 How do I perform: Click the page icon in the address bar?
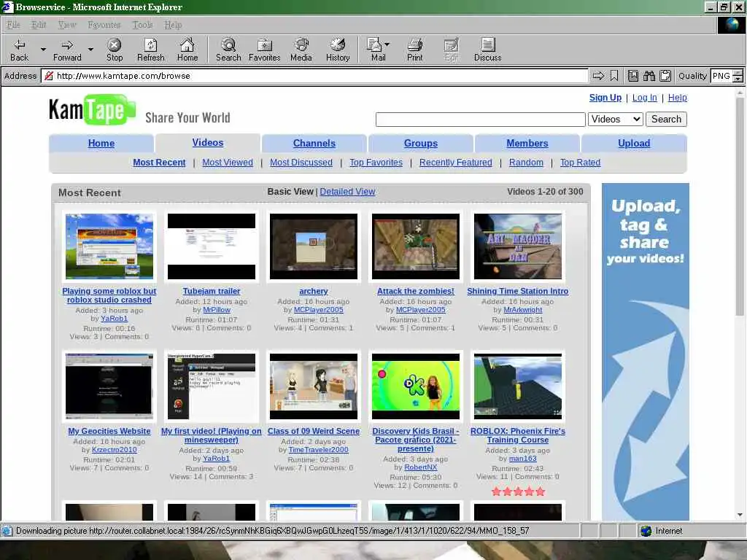[49, 76]
